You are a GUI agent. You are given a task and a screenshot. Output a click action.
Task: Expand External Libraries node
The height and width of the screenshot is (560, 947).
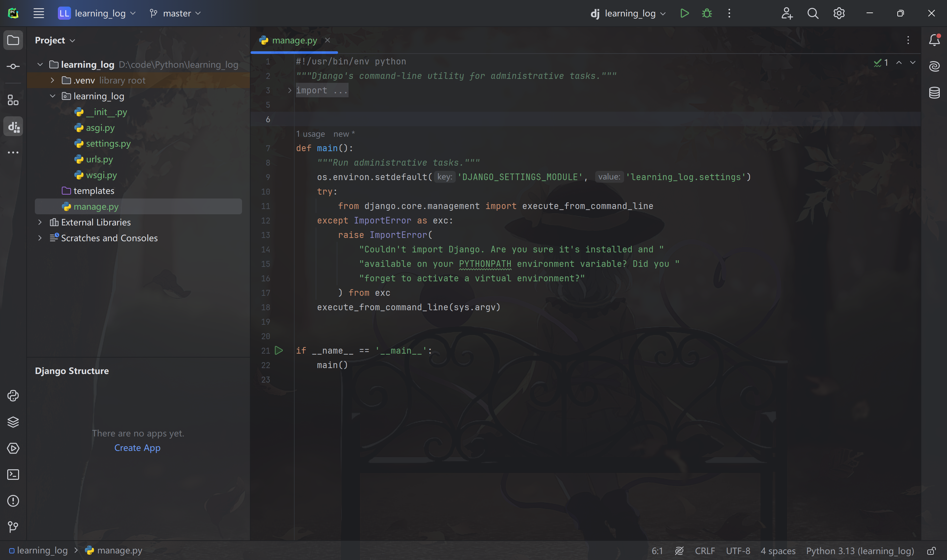[x=40, y=222]
